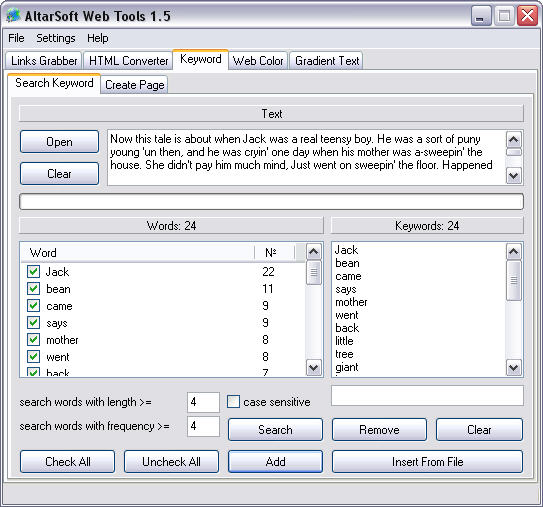Viewport: 543px width, 507px height.
Task: Click the minimum frequency input field
Action: pos(203,426)
